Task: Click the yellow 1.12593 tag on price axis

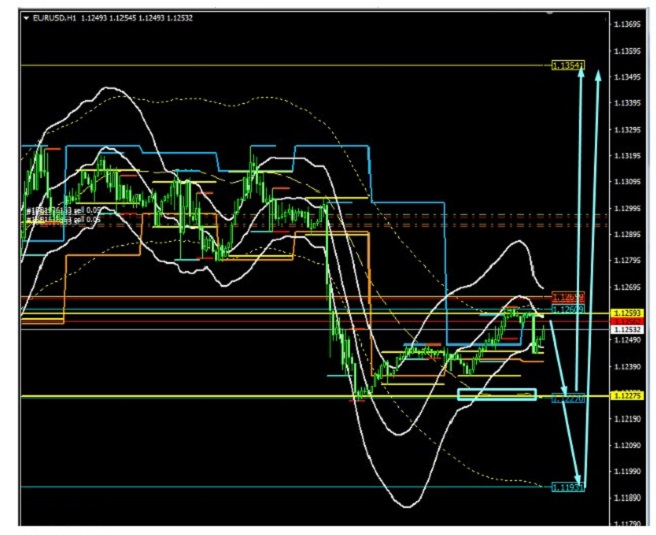Action: click(627, 314)
